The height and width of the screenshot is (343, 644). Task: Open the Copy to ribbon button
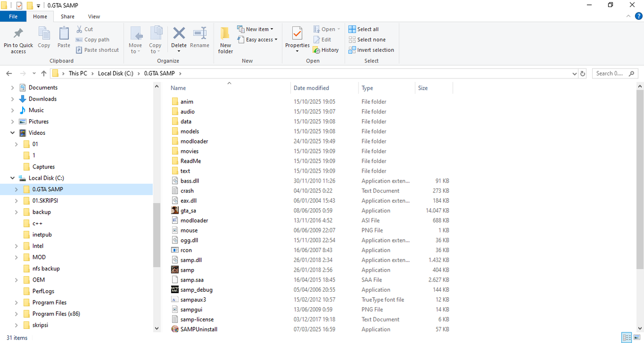[155, 40]
